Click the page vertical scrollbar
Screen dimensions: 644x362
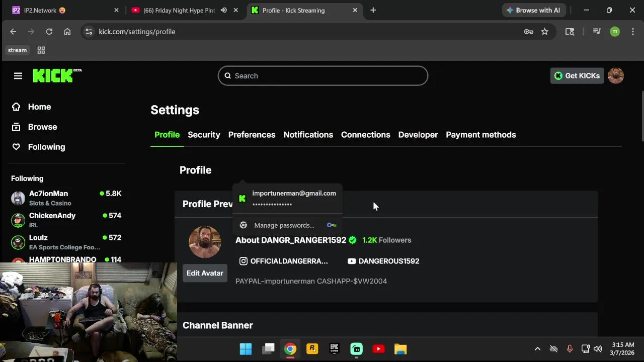pos(642,117)
